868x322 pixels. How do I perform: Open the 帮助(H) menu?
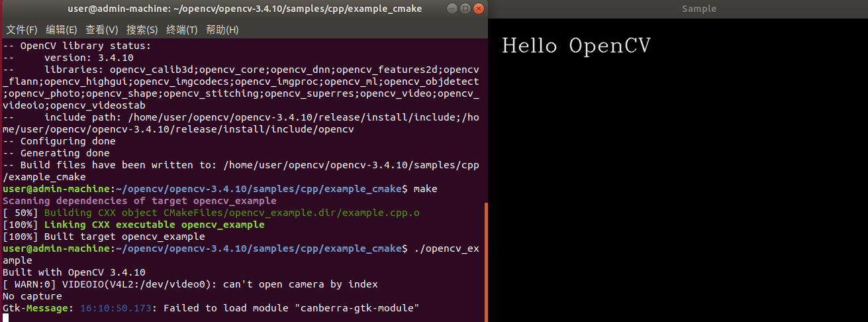coord(222,30)
